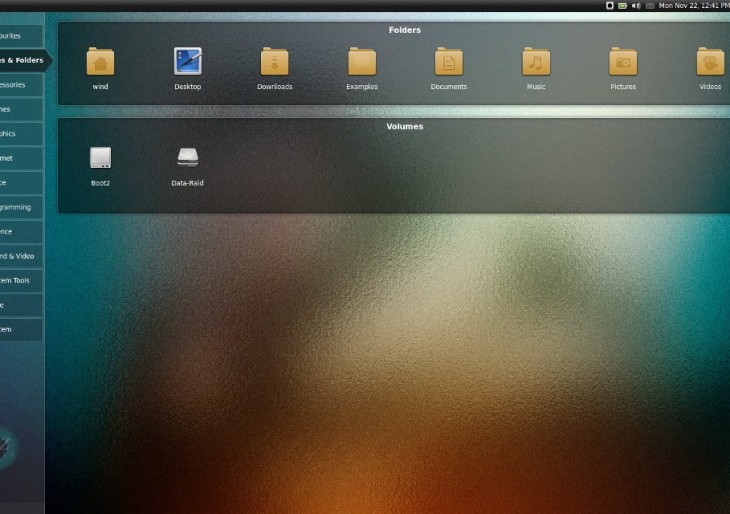This screenshot has height=514, width=730.
Task: Click the battery indicator in top panel
Action: pos(622,6)
